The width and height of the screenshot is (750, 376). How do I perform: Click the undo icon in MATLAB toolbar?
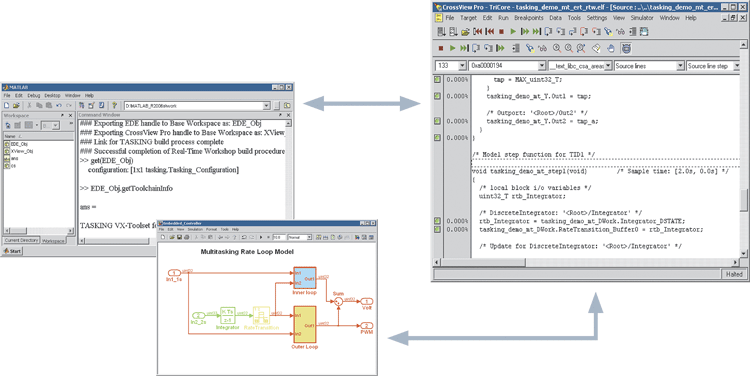(59, 105)
